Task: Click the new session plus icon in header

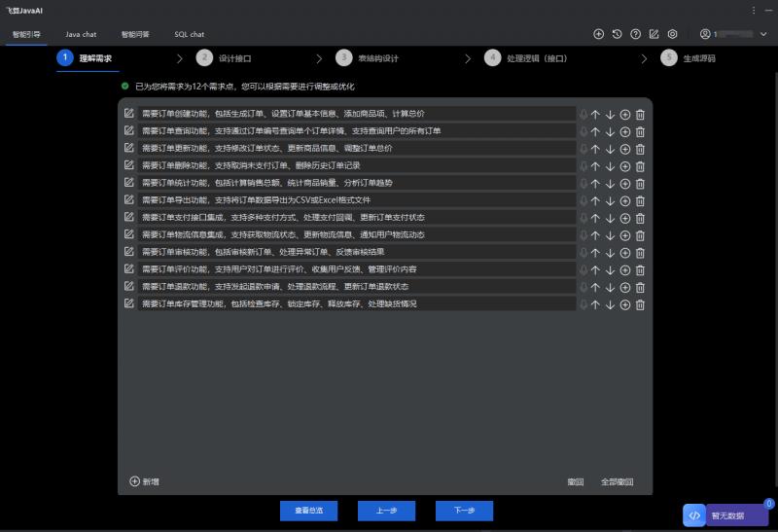Action: [598, 34]
